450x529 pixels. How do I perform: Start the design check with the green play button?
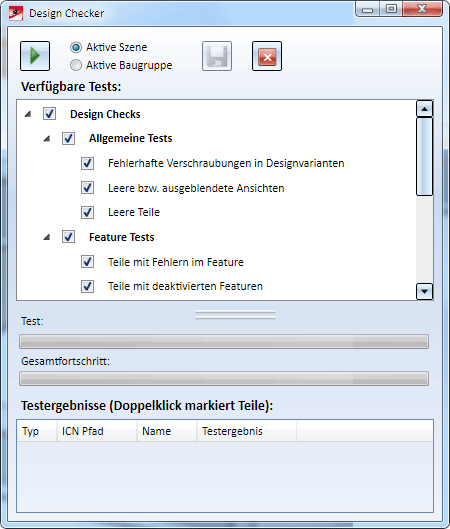[35, 56]
